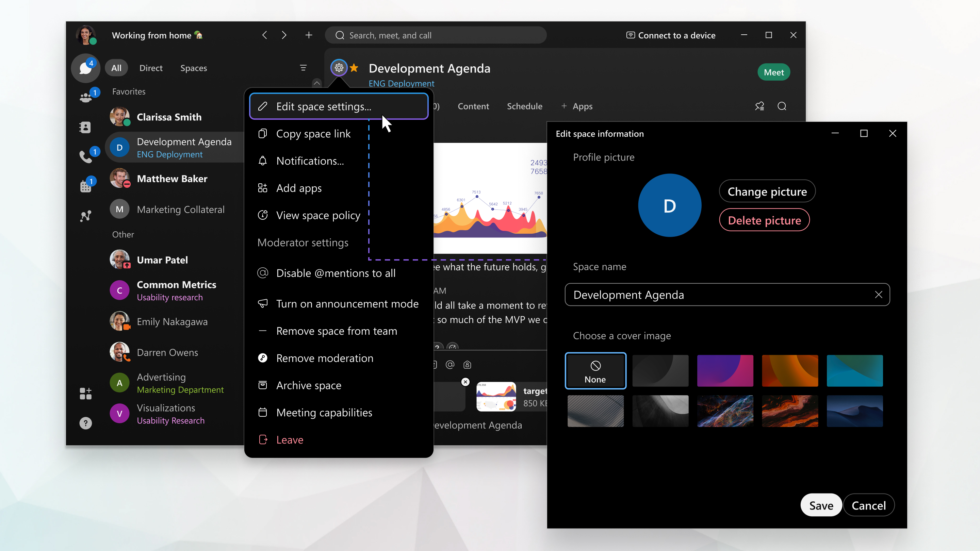Screen dimensions: 980x551
Task: Open the Common Metrics space
Action: (x=174, y=290)
